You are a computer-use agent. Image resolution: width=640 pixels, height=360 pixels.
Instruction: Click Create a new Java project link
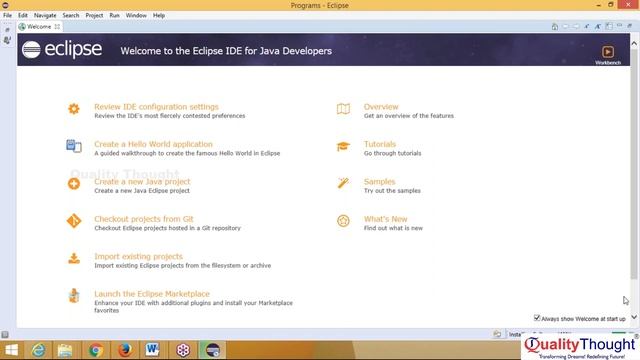coord(142,182)
